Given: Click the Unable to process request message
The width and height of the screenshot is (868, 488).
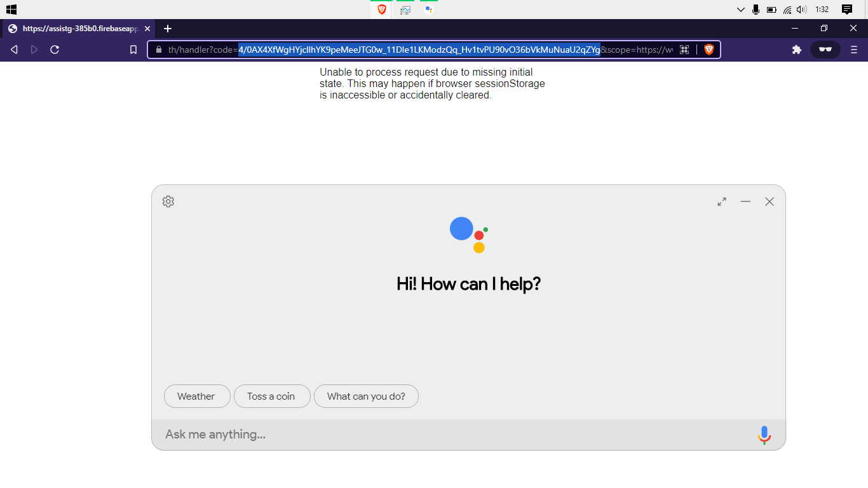Looking at the screenshot, I should pos(433,84).
